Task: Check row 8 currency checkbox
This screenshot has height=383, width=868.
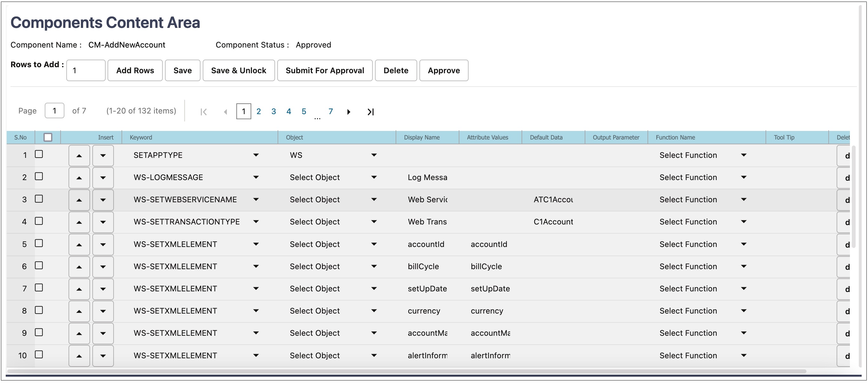Action: click(39, 310)
